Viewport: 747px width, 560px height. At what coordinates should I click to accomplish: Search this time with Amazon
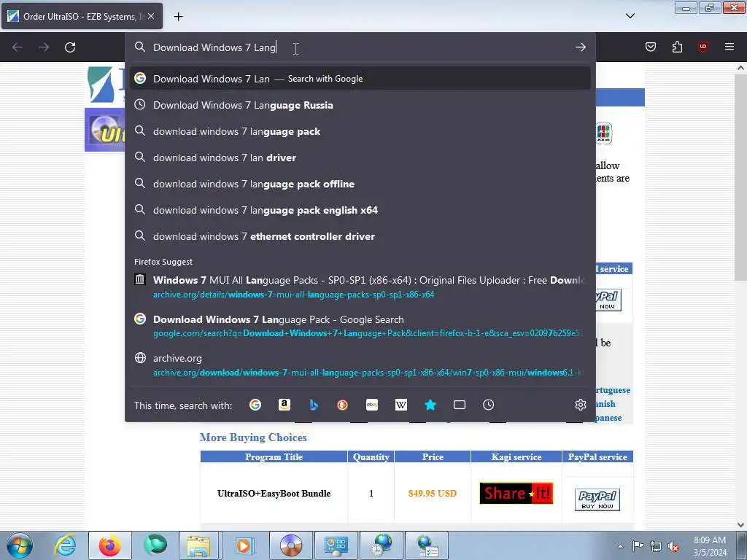click(x=285, y=405)
